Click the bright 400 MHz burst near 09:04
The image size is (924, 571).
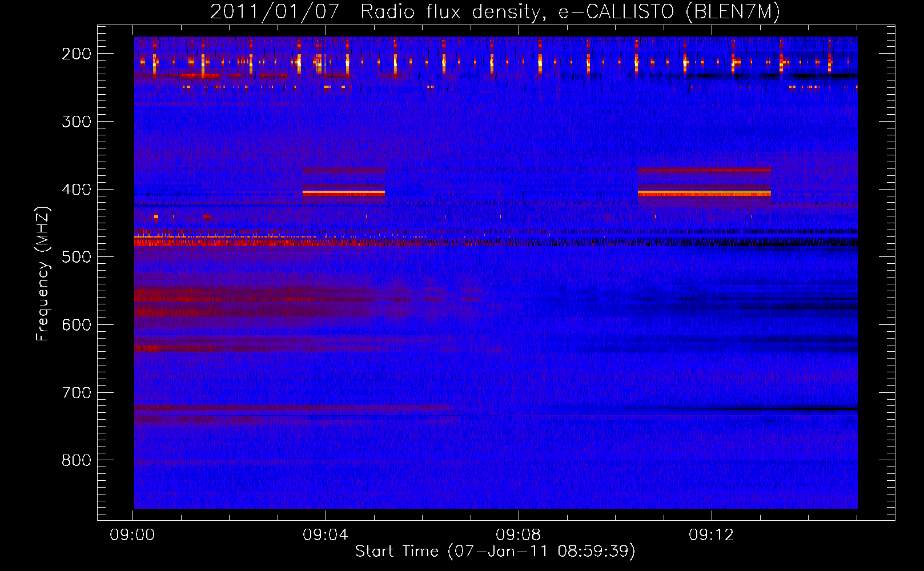(x=344, y=193)
